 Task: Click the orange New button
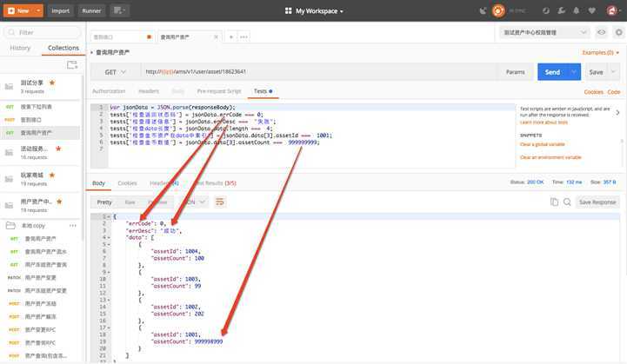point(18,10)
